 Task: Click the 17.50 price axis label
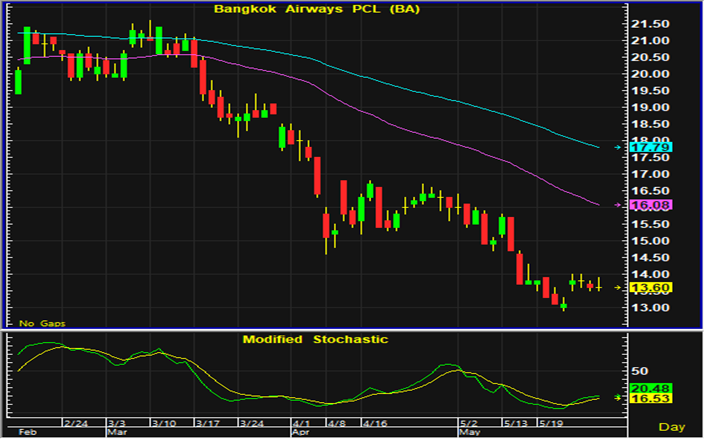click(650, 157)
